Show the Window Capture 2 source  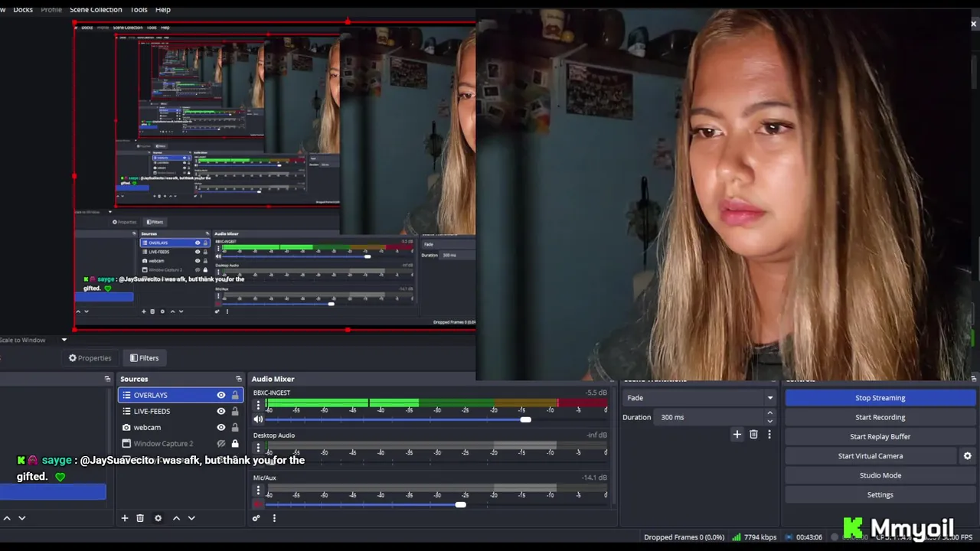coord(221,443)
